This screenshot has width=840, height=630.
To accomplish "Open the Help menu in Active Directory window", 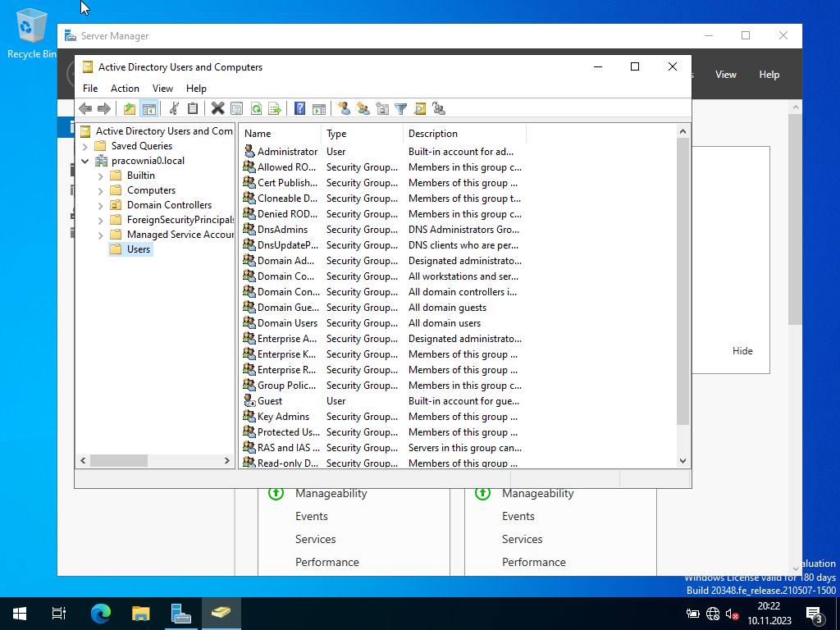I will pos(196,89).
